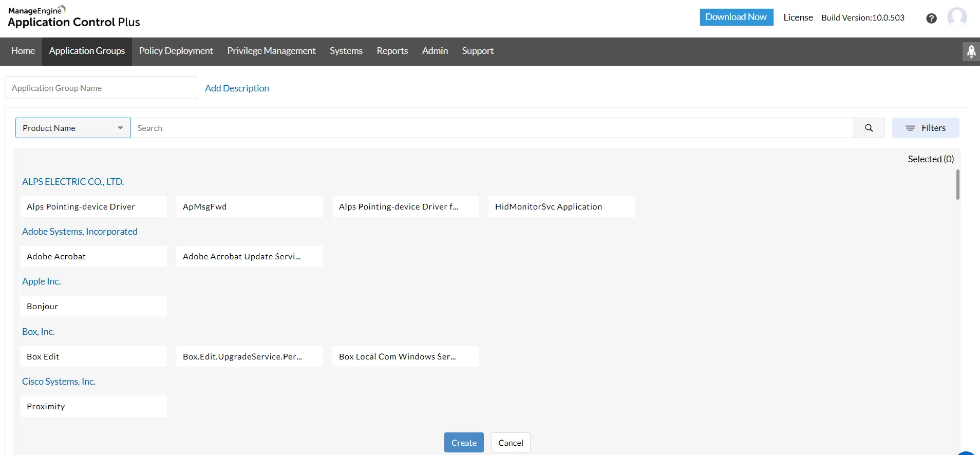
Task: Click into the product Search field
Action: point(492,128)
